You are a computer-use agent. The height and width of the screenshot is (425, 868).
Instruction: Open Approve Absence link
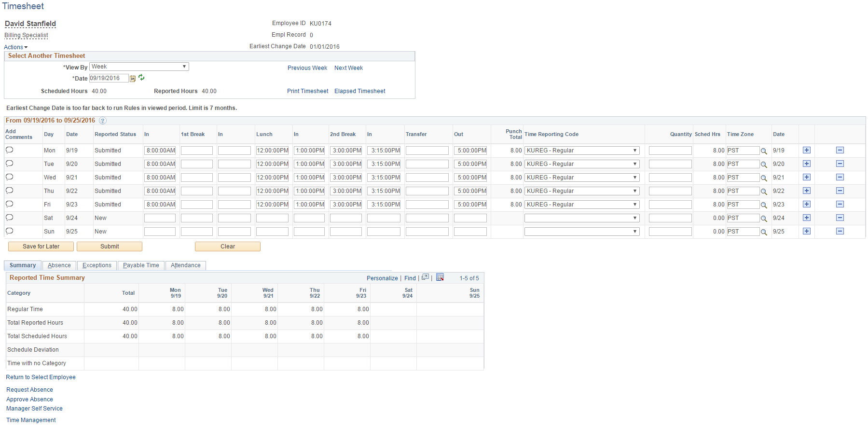coord(30,399)
